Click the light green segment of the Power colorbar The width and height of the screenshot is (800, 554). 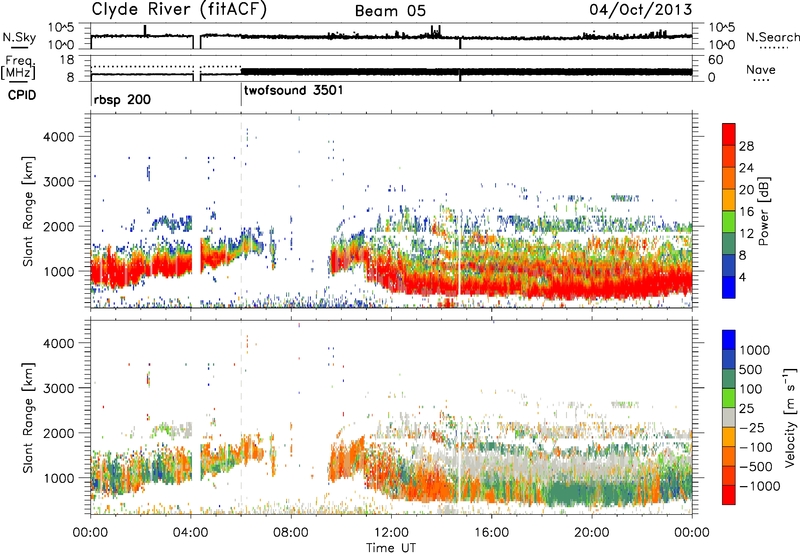click(729, 222)
